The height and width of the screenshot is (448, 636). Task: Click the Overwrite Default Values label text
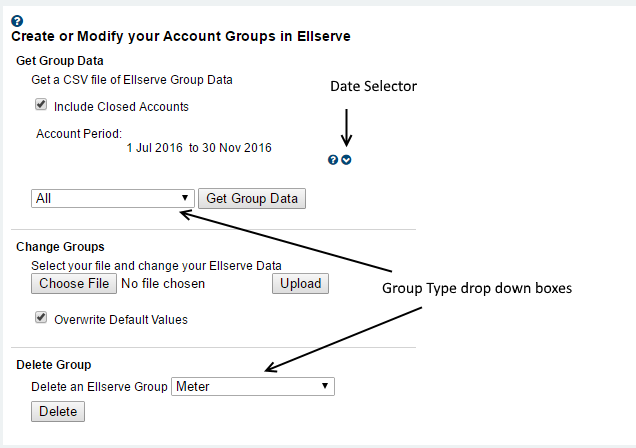121,320
